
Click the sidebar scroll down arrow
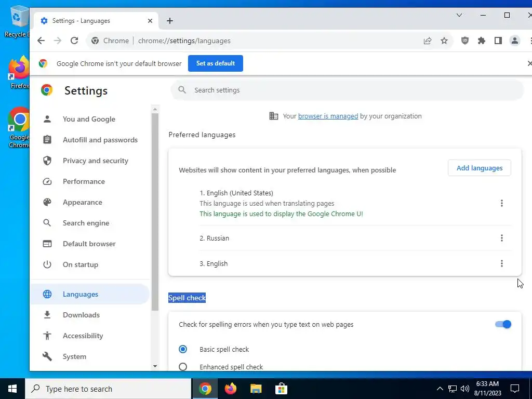(155, 366)
